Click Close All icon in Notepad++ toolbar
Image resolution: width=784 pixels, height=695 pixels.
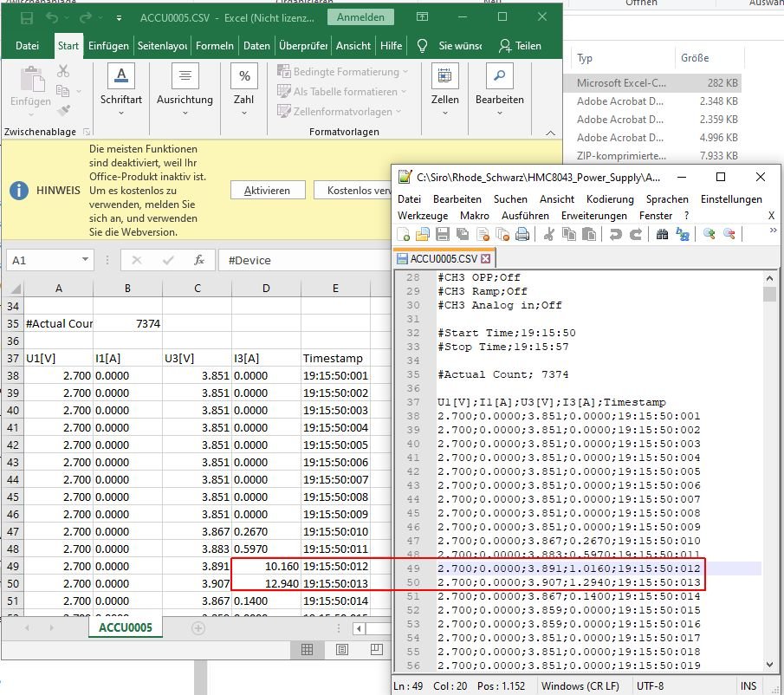click(x=502, y=234)
